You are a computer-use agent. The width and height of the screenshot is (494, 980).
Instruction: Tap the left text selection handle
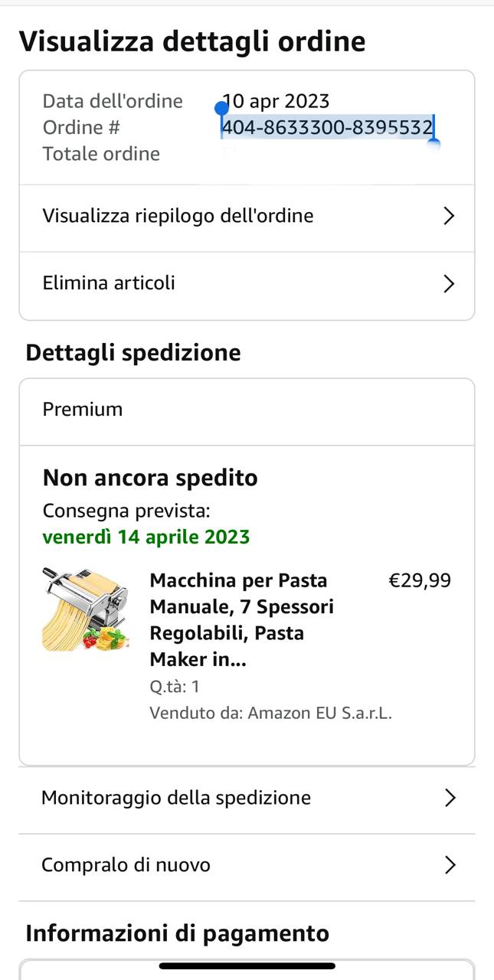coord(222,109)
